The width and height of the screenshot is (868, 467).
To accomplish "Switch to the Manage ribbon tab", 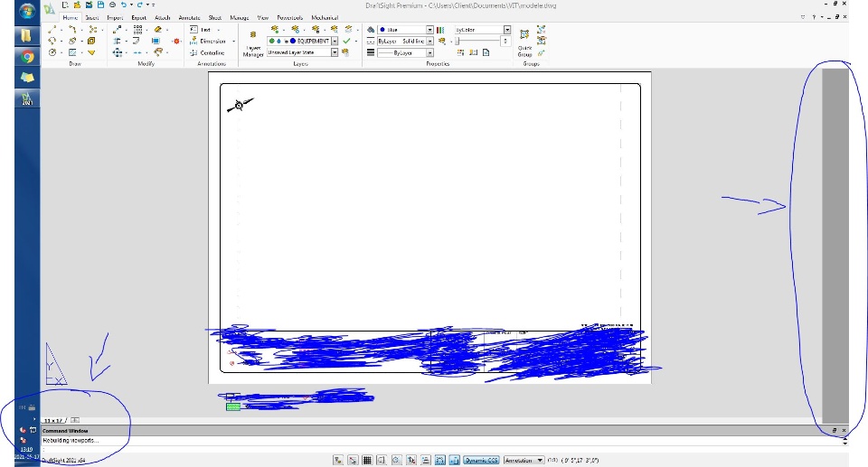I will (239, 18).
